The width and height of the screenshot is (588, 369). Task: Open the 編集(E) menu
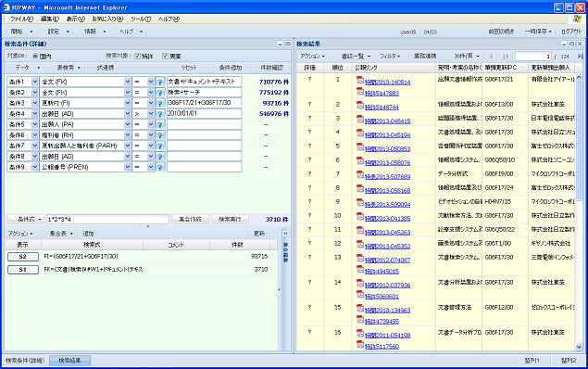49,19
